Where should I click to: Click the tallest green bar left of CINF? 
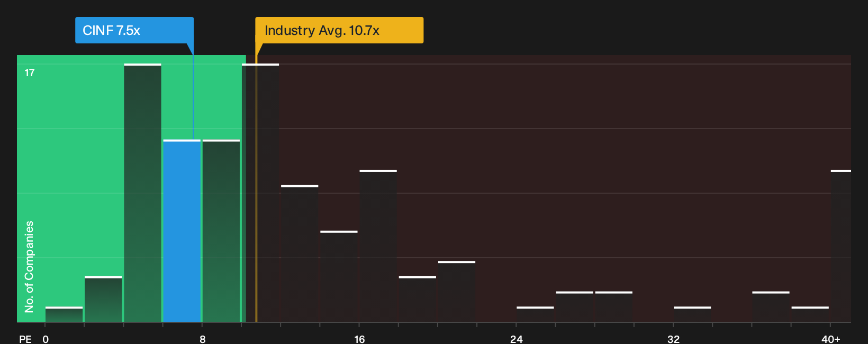click(143, 193)
